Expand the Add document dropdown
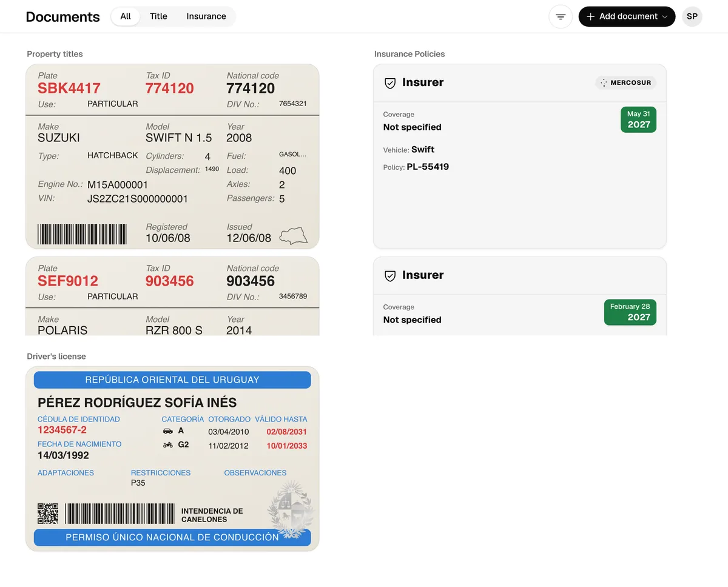The height and width of the screenshot is (587, 728). 627,16
